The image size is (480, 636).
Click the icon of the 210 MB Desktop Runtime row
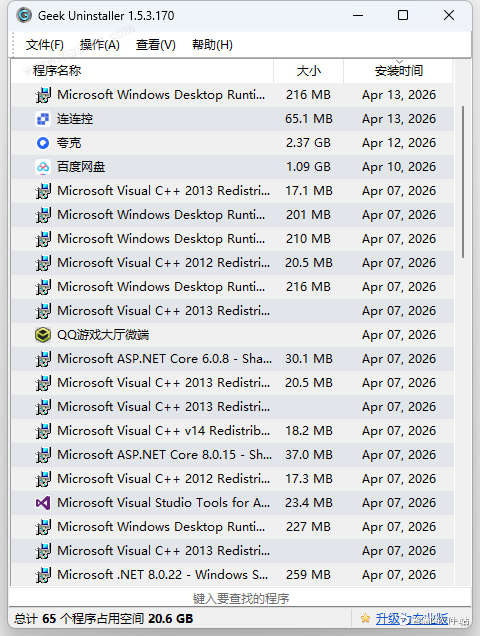[43, 239]
